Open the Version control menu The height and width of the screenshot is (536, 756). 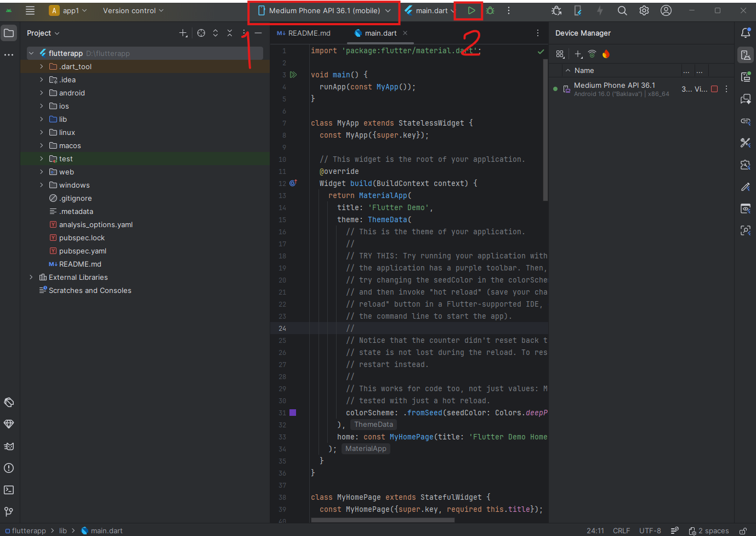coord(133,10)
